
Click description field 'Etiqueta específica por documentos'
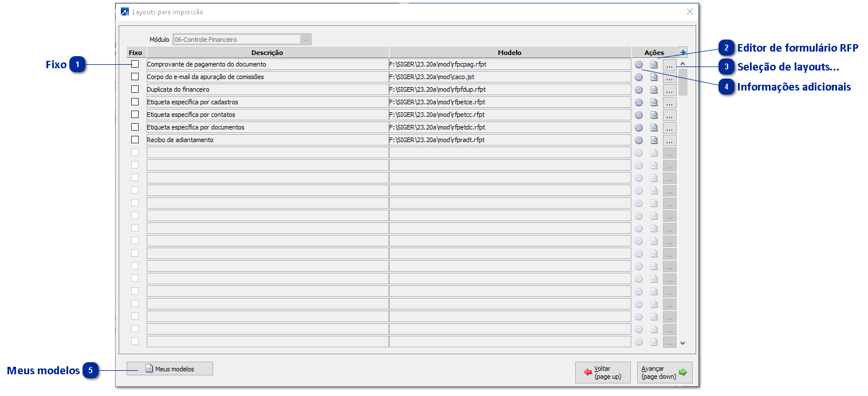pyautogui.click(x=268, y=128)
